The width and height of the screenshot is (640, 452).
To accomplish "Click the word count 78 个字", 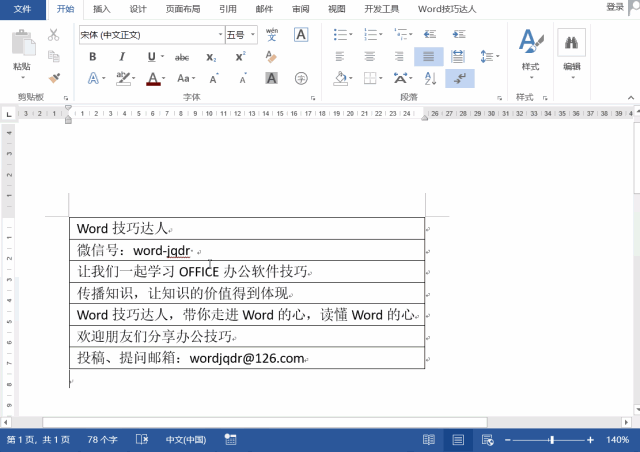I will click(x=102, y=440).
